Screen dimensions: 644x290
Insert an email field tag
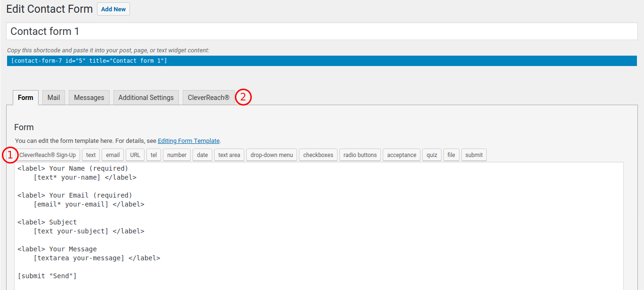113,155
